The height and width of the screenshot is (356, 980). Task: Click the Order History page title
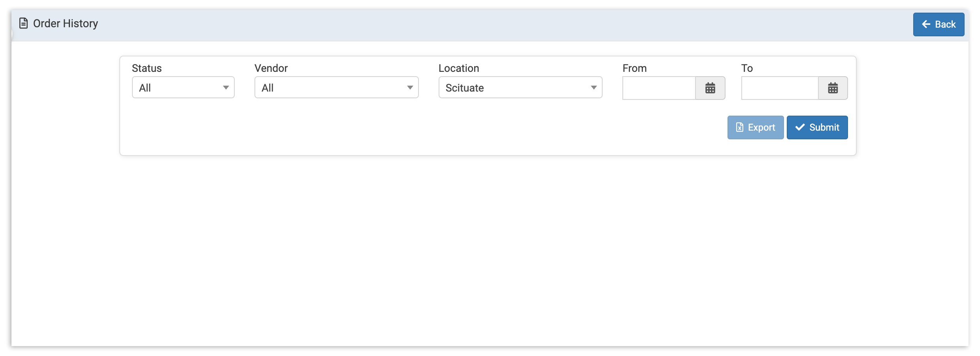tap(66, 24)
